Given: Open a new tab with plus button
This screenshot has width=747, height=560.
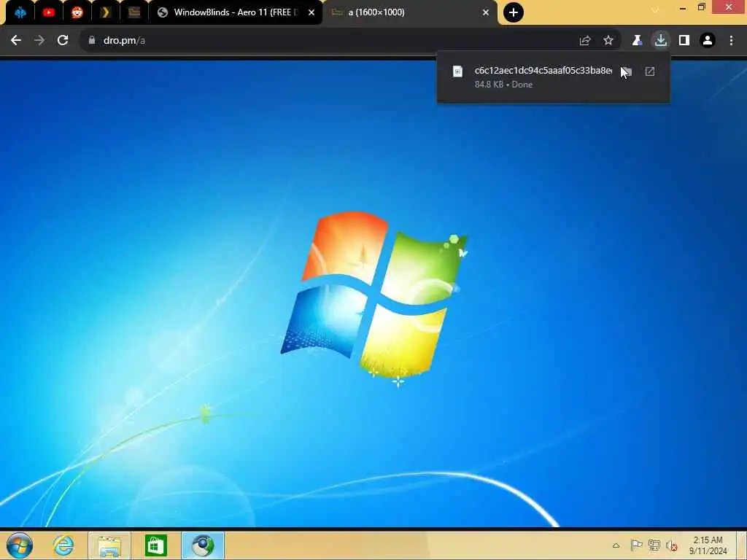Looking at the screenshot, I should pyautogui.click(x=514, y=12).
